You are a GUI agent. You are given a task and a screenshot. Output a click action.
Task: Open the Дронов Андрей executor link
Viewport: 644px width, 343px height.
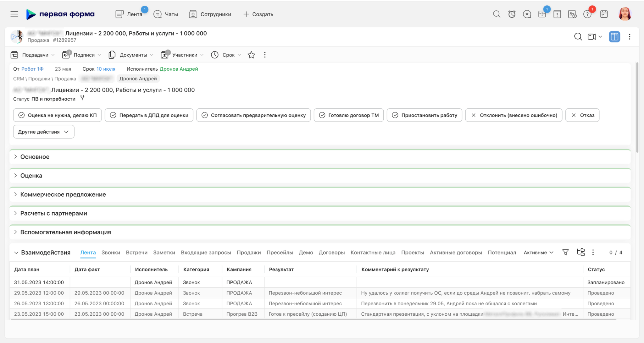[x=178, y=69]
